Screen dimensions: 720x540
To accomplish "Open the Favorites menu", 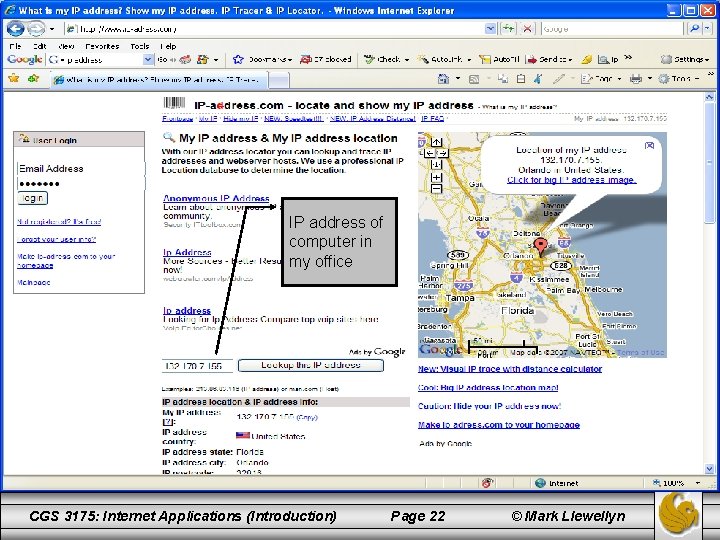I will pos(102,46).
